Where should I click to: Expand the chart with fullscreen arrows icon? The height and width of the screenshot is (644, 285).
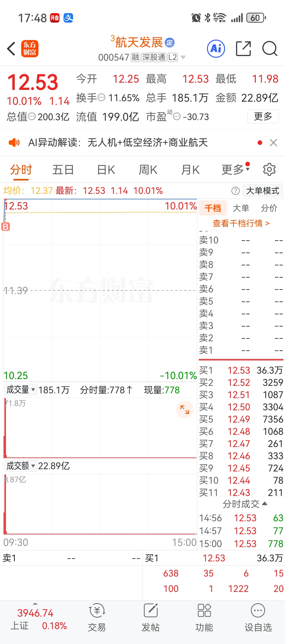click(185, 410)
